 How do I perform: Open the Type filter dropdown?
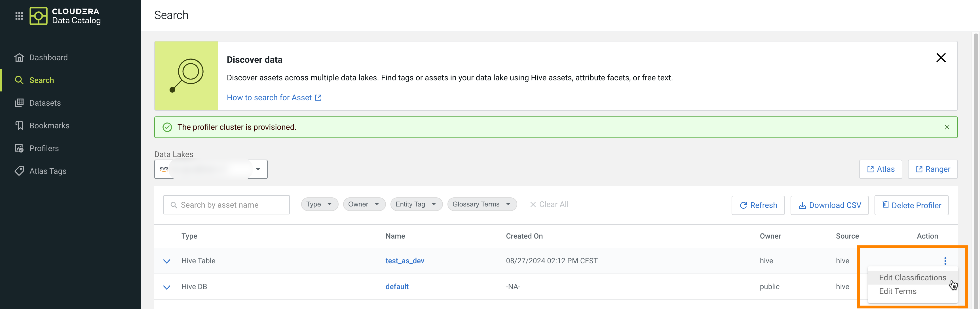(319, 204)
